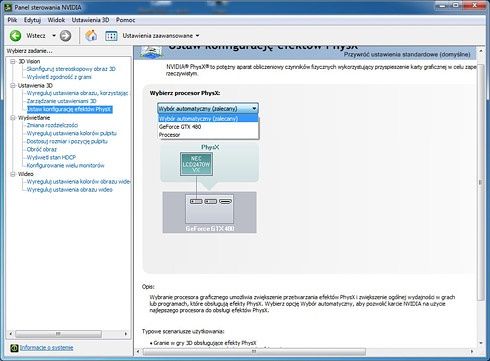Click the NVIDIA logo in title bar
The height and width of the screenshot is (361, 490).
[8, 7]
